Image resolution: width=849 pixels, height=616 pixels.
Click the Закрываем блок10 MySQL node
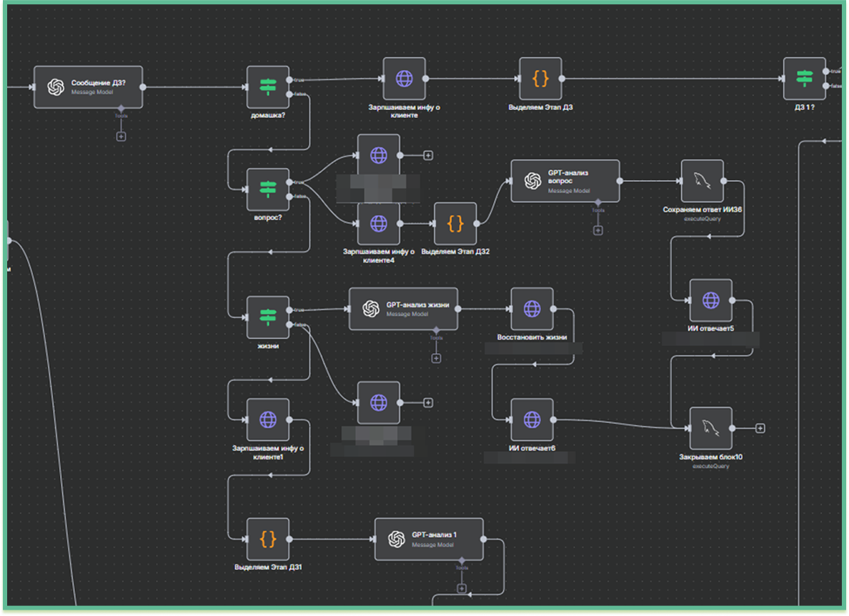pyautogui.click(x=710, y=428)
